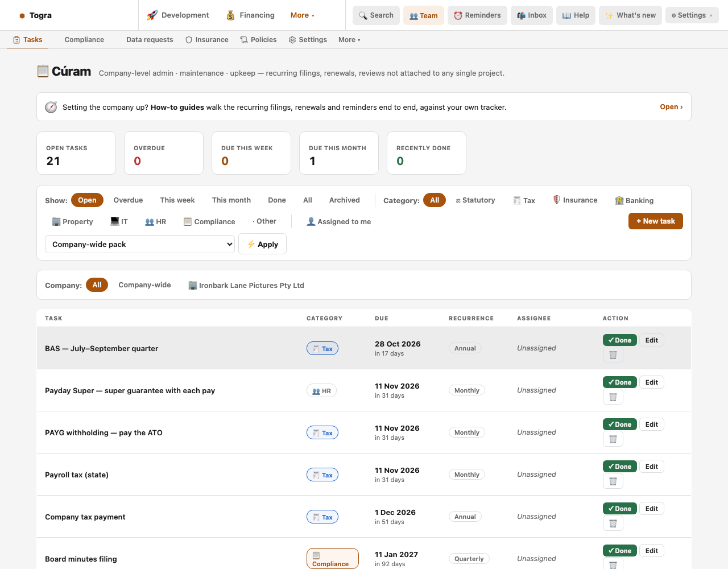The width and height of the screenshot is (728, 569).
Task: Trash the Company tax payment task
Action: [613, 523]
